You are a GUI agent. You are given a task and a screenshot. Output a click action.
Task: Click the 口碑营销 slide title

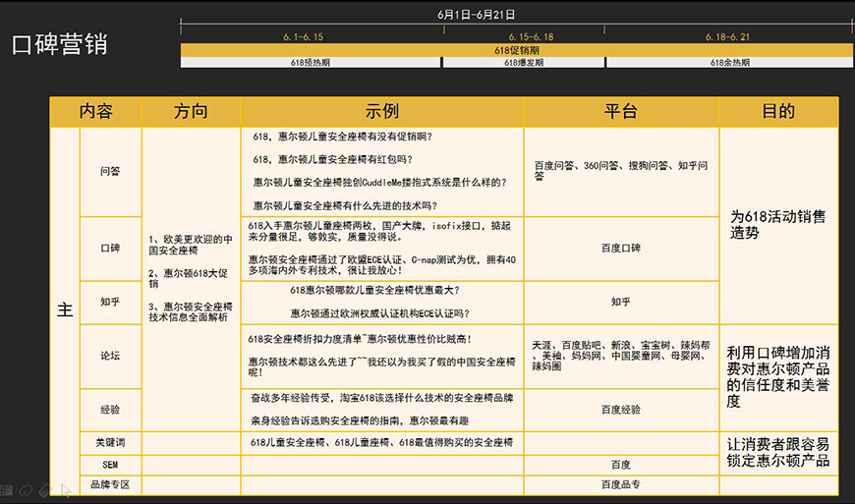[x=59, y=45]
